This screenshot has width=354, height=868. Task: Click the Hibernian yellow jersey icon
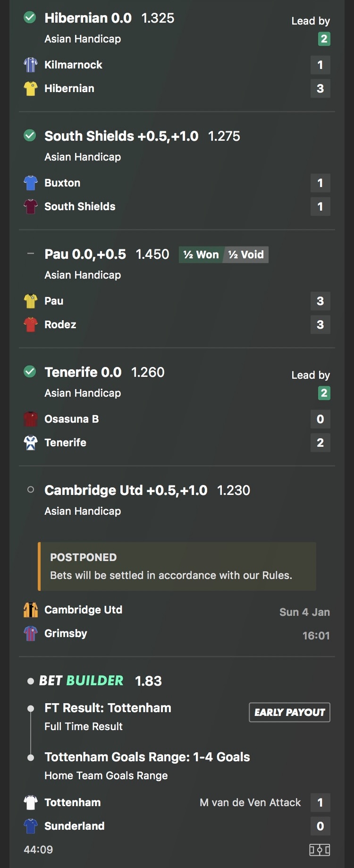[x=31, y=88]
